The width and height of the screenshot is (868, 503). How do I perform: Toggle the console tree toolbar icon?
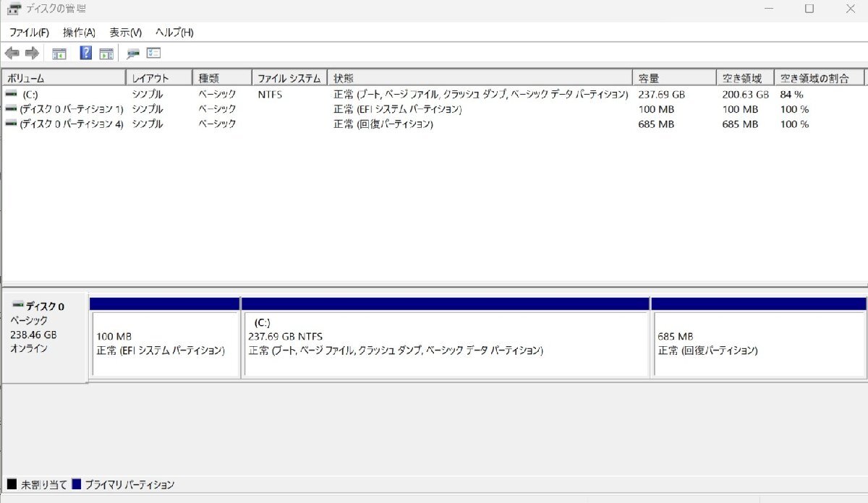coord(60,53)
